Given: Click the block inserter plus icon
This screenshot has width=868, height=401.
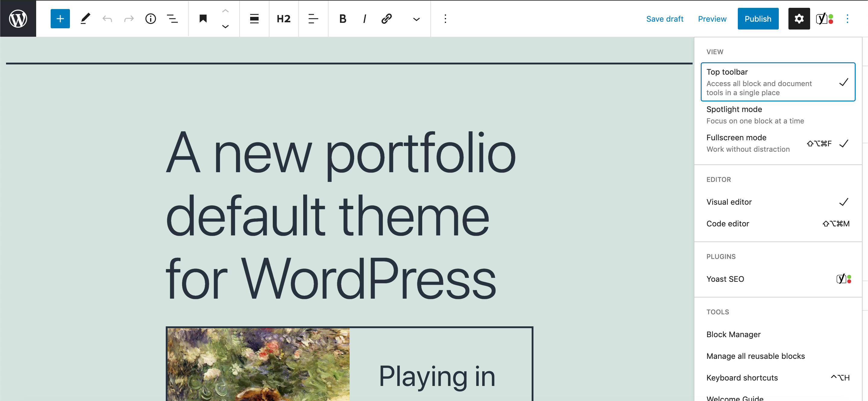Looking at the screenshot, I should 60,18.
